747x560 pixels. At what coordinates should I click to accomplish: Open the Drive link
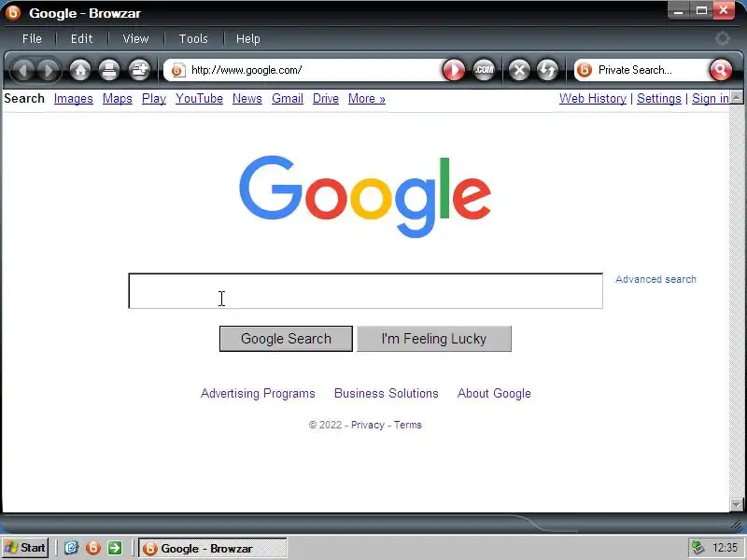click(326, 99)
